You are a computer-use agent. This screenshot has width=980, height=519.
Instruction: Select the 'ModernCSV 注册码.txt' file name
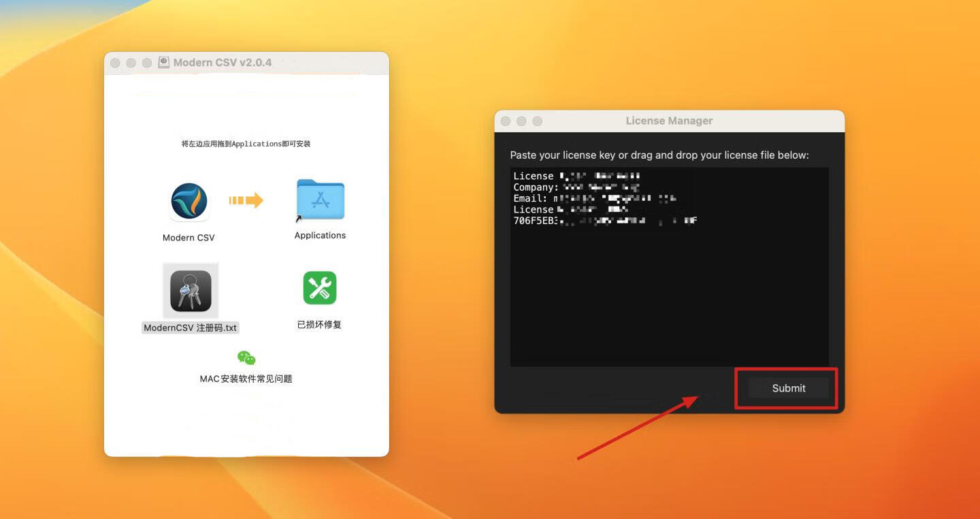click(x=191, y=328)
